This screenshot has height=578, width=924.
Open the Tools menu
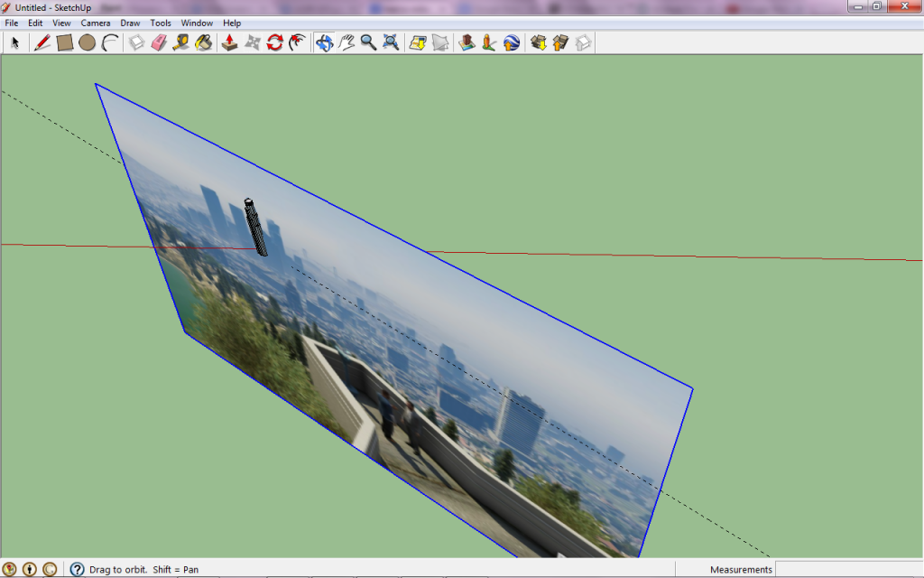click(x=161, y=23)
